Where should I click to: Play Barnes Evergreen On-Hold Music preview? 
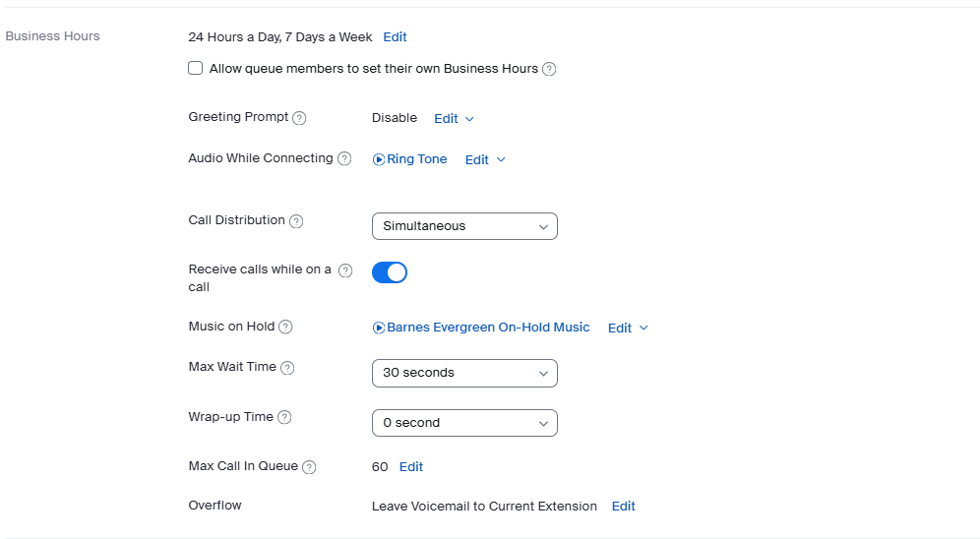pos(379,328)
